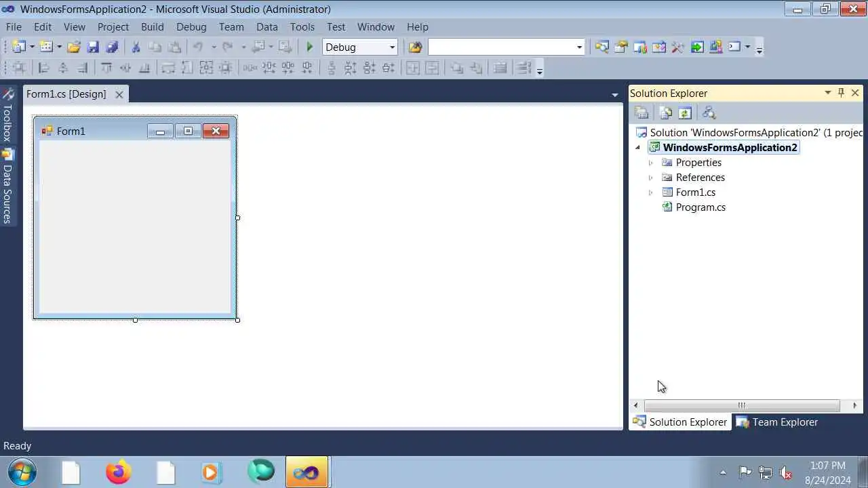
Task: Click the Bring to Front layout icon
Action: pos(456,68)
